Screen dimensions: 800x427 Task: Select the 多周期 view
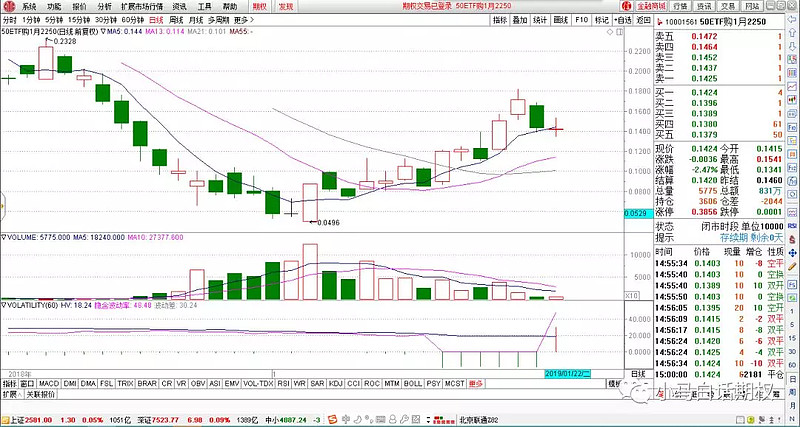tap(218, 20)
